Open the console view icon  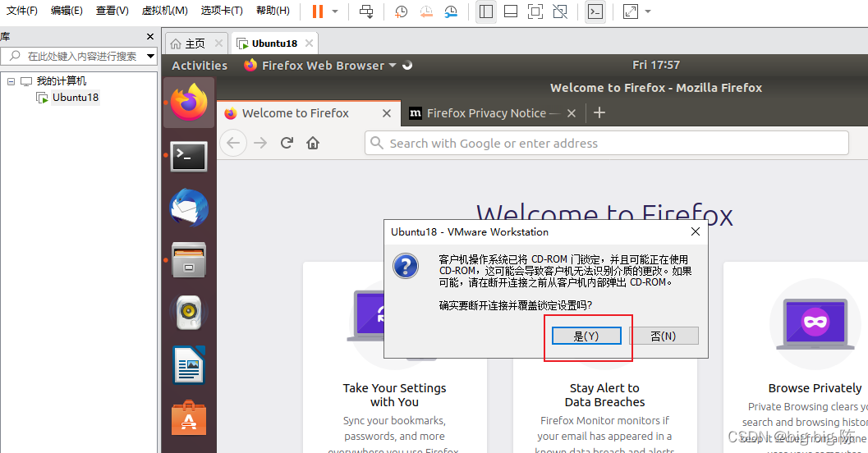[595, 11]
